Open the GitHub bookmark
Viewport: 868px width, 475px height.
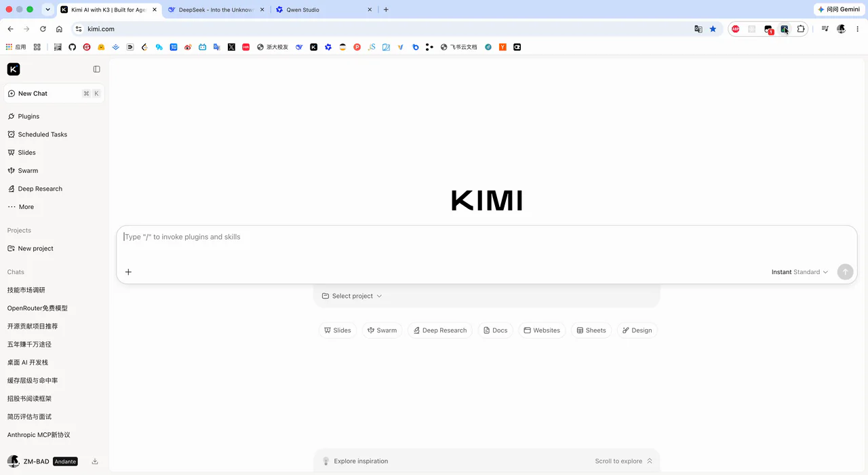coord(72,47)
